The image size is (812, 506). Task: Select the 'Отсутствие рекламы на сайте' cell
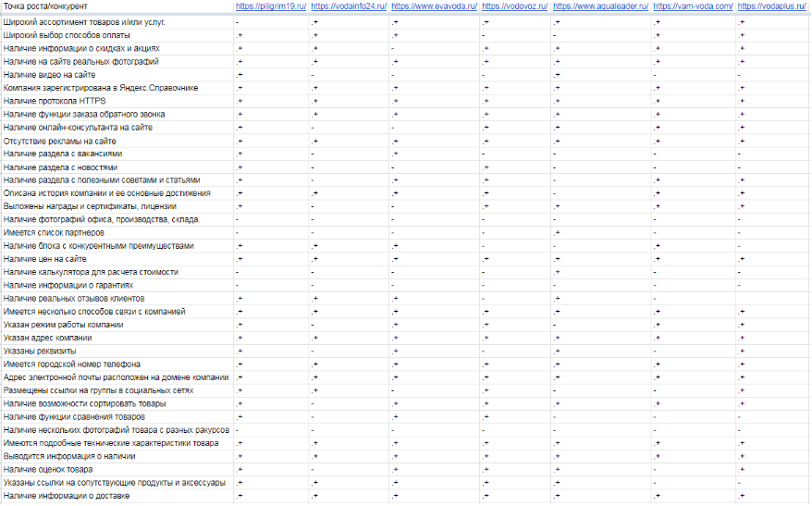[60, 141]
